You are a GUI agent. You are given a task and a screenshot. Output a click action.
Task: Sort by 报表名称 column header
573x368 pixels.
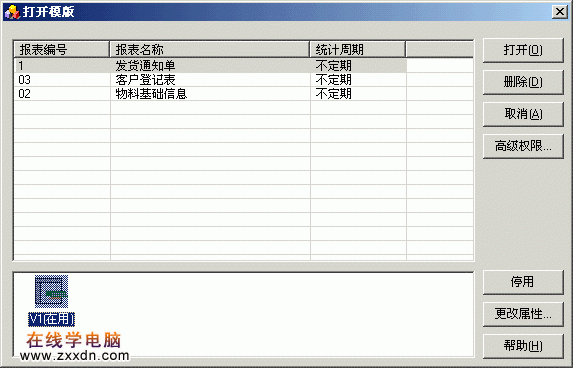[209, 49]
